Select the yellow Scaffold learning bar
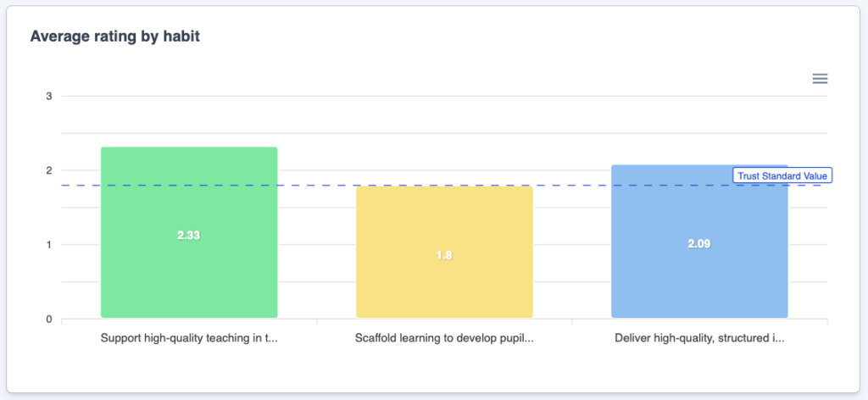This screenshot has height=400, width=868. 444,288
